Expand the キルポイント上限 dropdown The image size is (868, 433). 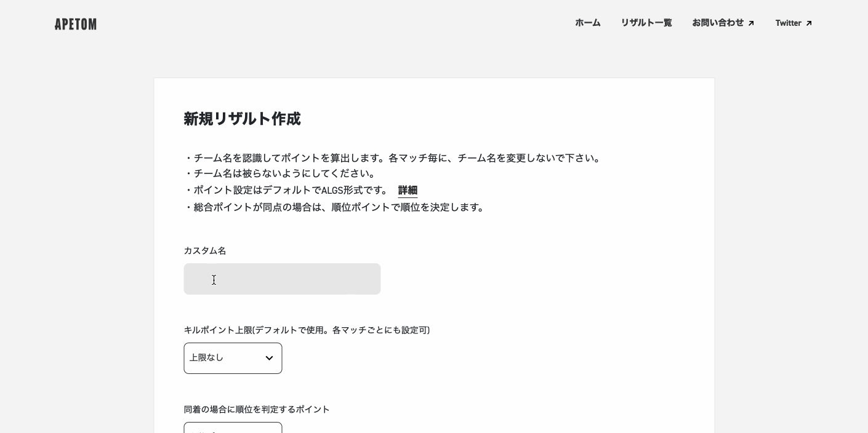coord(233,358)
